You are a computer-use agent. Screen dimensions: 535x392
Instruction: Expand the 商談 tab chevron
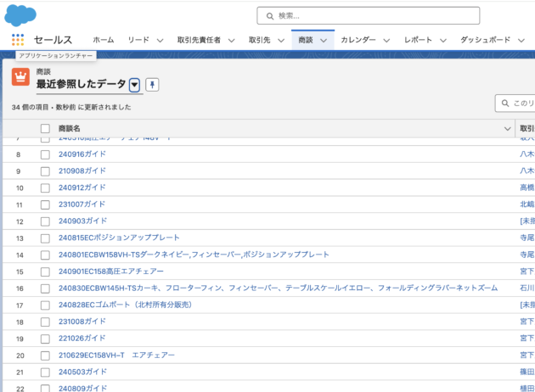click(324, 41)
